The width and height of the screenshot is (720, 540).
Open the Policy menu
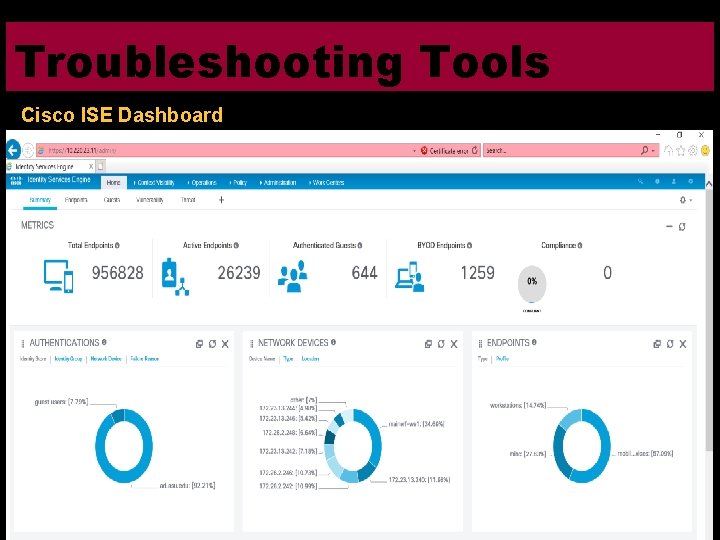[x=238, y=182]
